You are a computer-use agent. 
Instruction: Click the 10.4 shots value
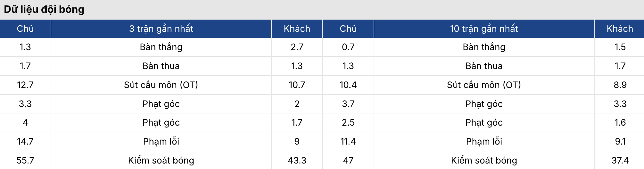point(348,85)
